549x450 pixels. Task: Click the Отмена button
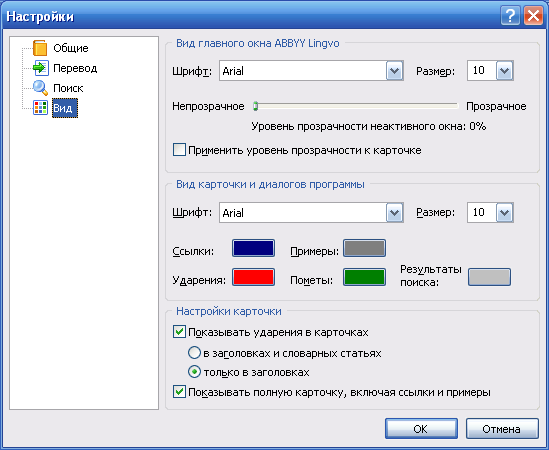(x=502, y=429)
